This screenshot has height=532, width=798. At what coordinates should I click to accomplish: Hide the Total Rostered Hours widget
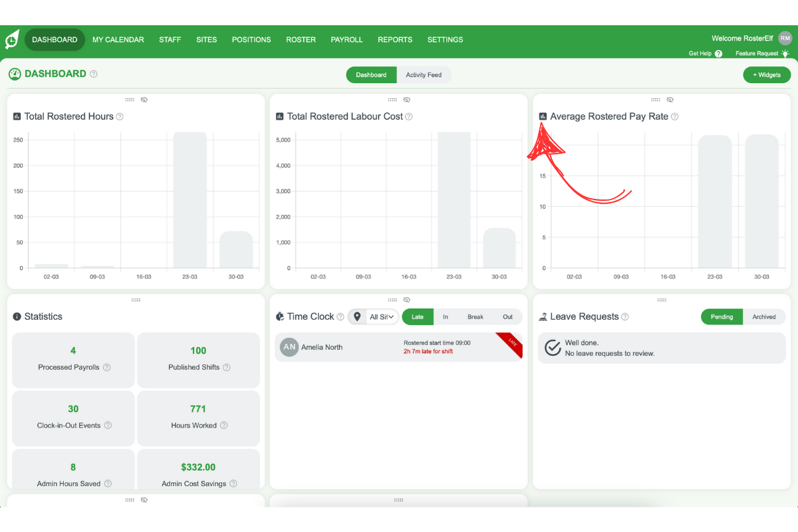(144, 100)
